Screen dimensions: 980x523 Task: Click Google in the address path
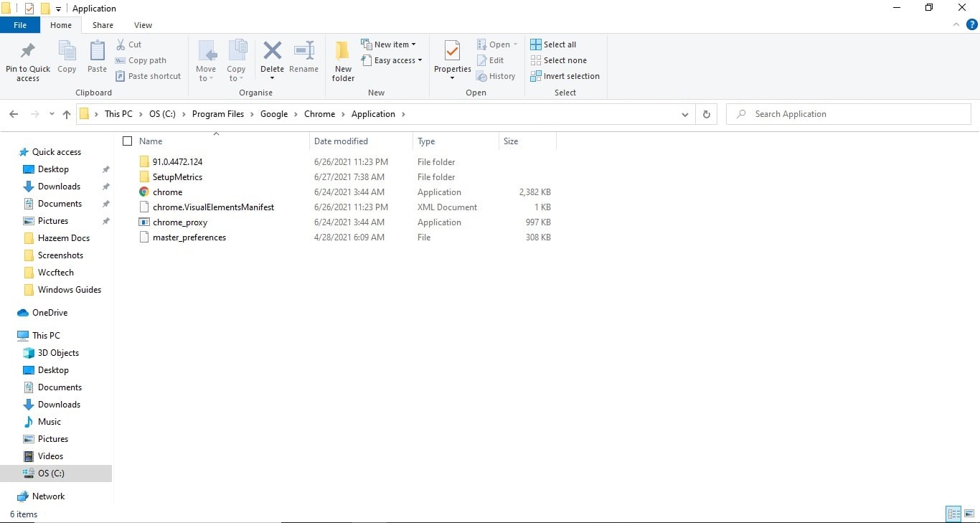[274, 114]
